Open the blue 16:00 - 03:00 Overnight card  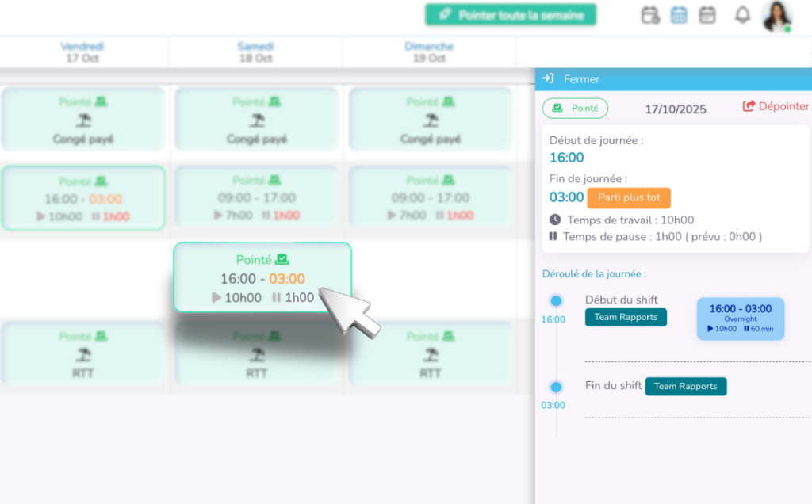pyautogui.click(x=740, y=319)
